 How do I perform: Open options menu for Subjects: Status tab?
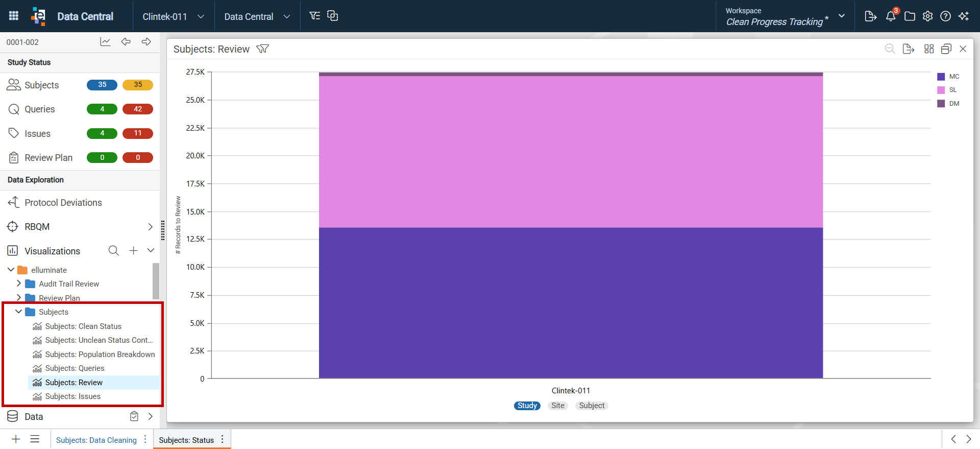coord(222,439)
